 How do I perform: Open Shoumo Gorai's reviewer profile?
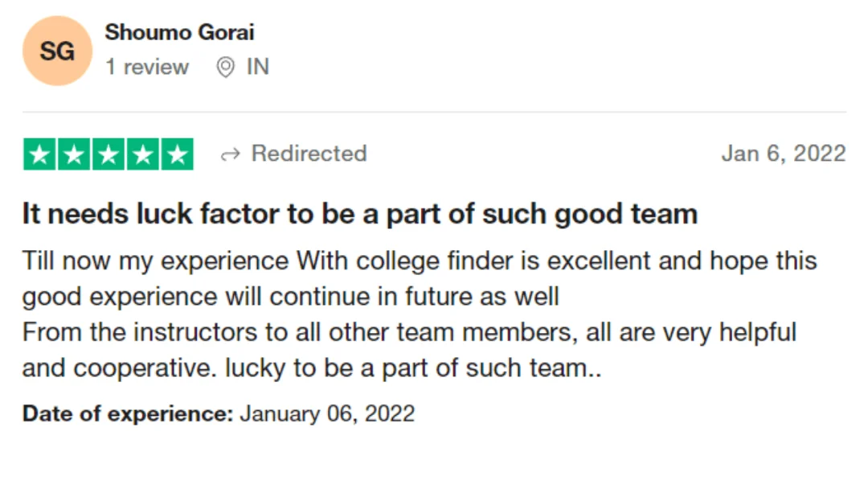(x=179, y=32)
